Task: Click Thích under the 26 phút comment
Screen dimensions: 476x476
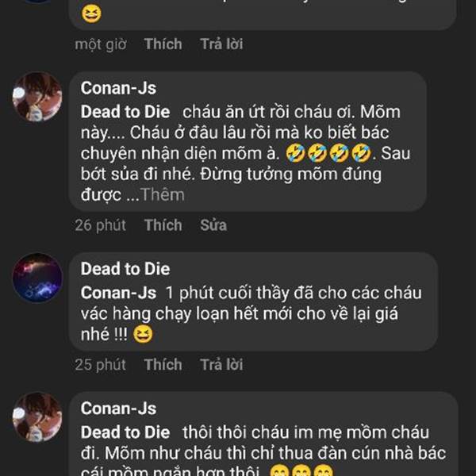Action: (x=163, y=225)
